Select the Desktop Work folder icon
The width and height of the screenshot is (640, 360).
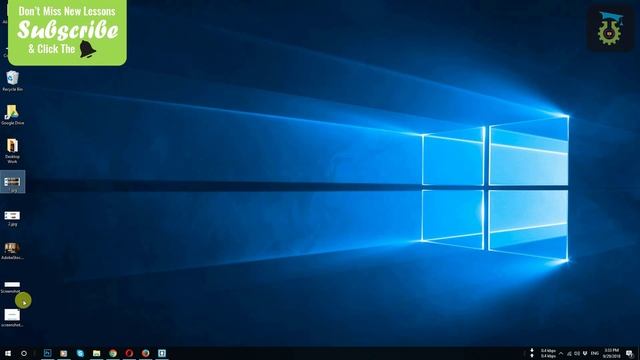(x=12, y=150)
